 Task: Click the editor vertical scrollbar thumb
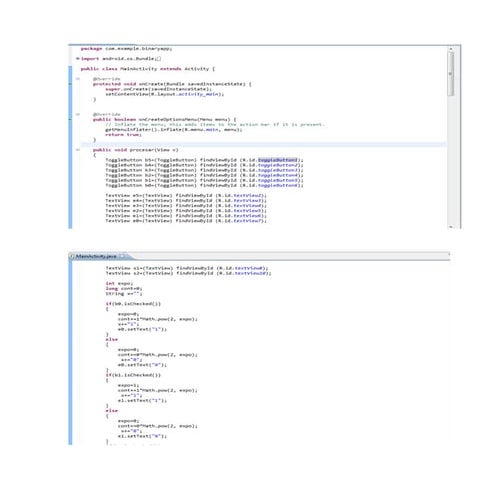451,74
